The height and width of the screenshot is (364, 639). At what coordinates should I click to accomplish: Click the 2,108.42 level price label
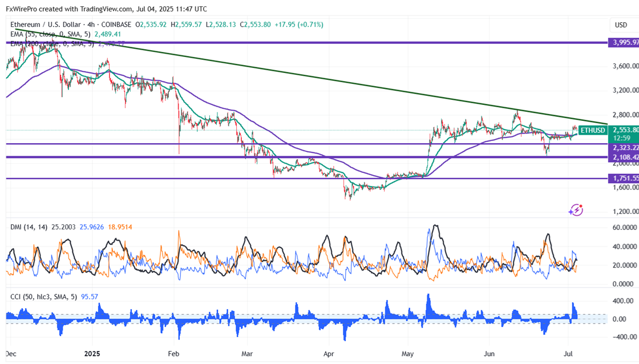[x=624, y=157]
